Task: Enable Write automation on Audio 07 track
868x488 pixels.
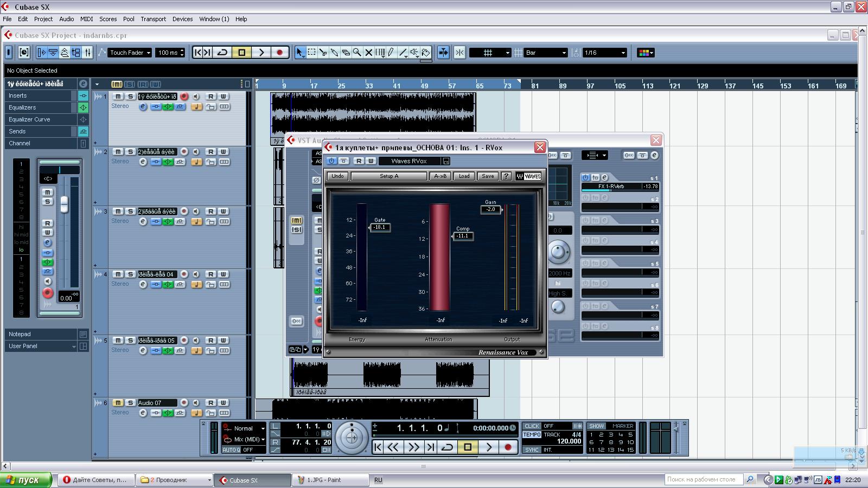Action: pos(223,403)
